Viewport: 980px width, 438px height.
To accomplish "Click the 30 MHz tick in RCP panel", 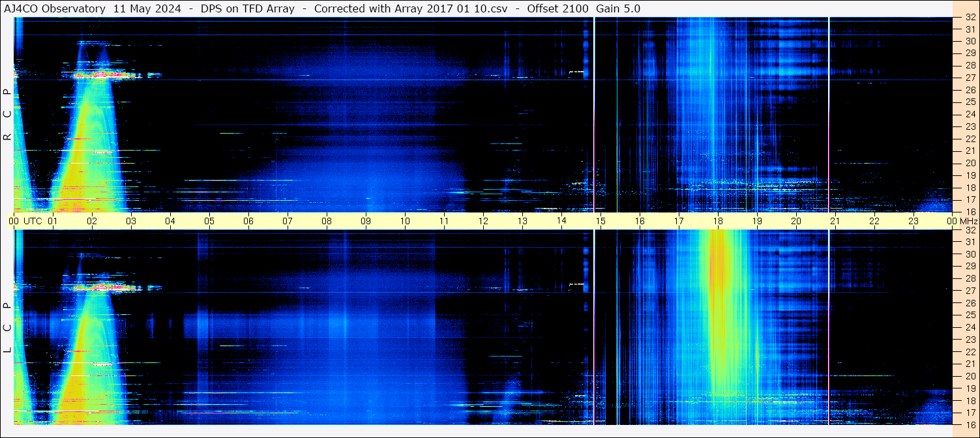I will 970,41.
